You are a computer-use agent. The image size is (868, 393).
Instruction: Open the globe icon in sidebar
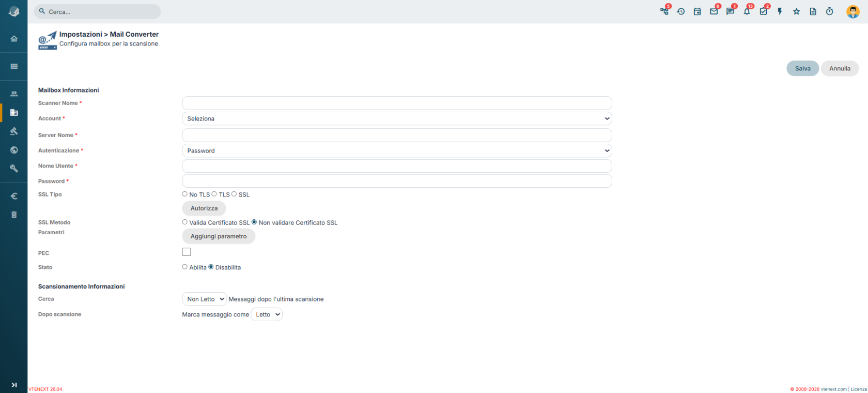[x=14, y=150]
